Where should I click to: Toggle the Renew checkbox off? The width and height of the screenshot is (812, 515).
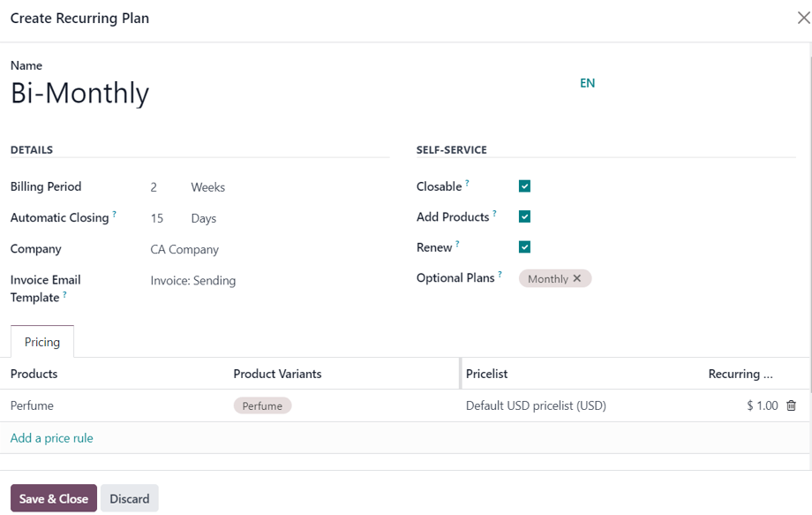click(x=524, y=246)
